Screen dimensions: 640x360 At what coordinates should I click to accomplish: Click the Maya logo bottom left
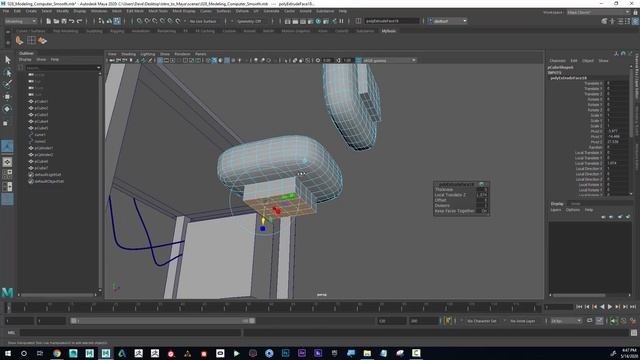(7, 292)
